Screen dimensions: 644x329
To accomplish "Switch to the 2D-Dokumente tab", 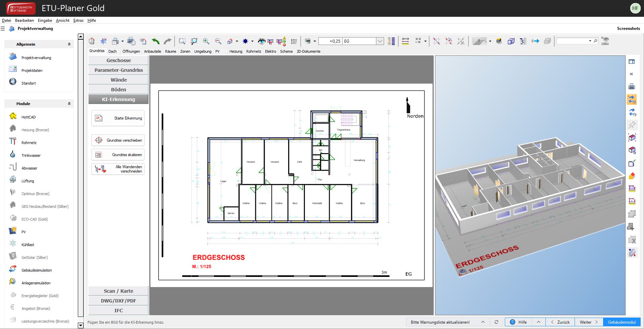I will (309, 51).
